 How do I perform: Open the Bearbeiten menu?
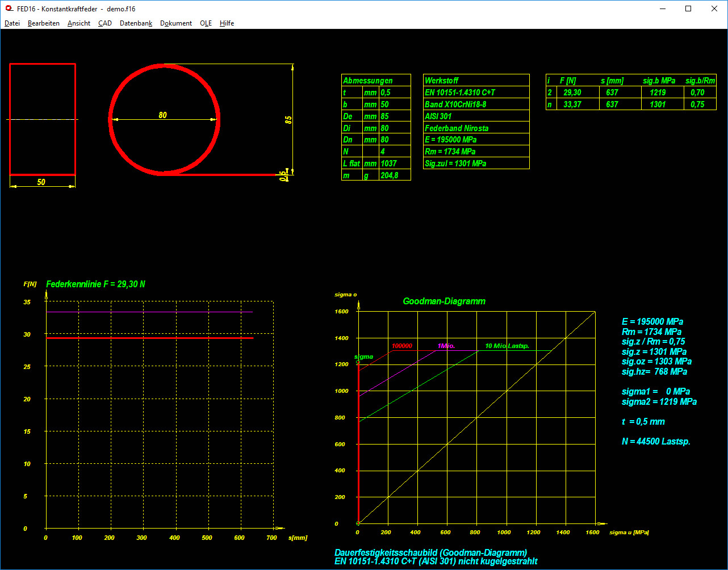pyautogui.click(x=44, y=23)
